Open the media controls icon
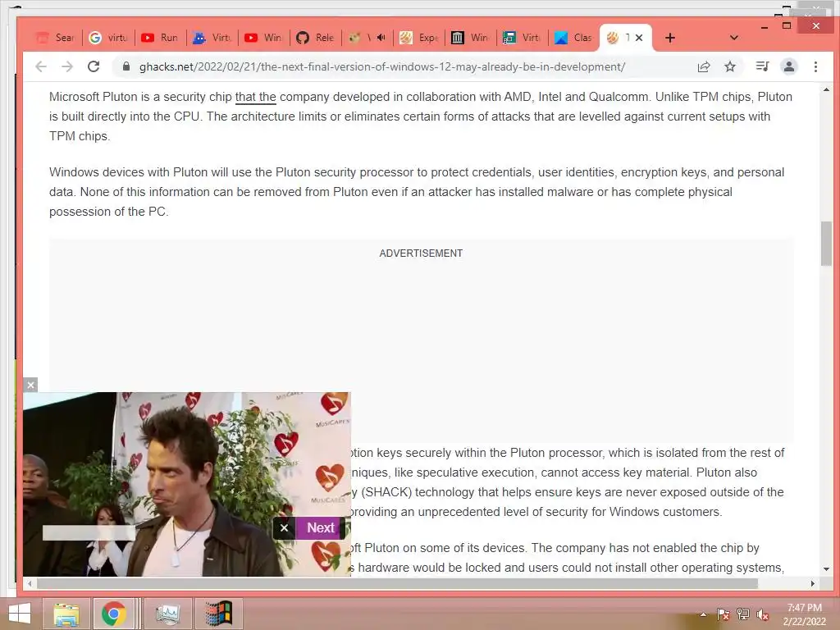 [762, 66]
